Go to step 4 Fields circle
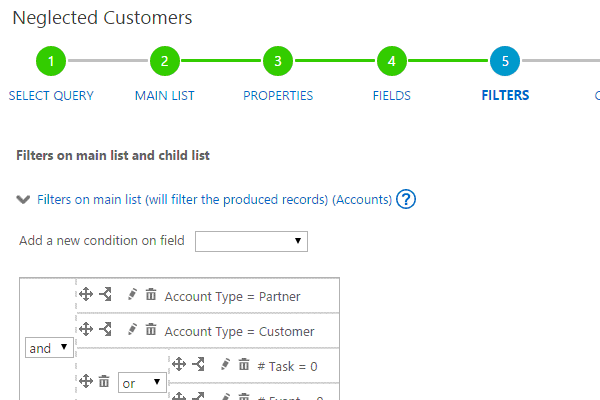 tap(391, 61)
